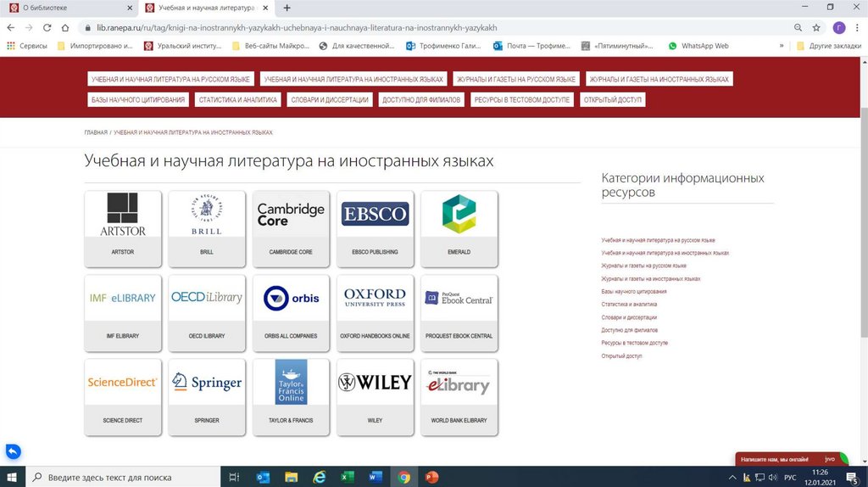Select menu 'Базы научного цитирования'
Viewport: 868px width, 487px height.
(x=138, y=100)
